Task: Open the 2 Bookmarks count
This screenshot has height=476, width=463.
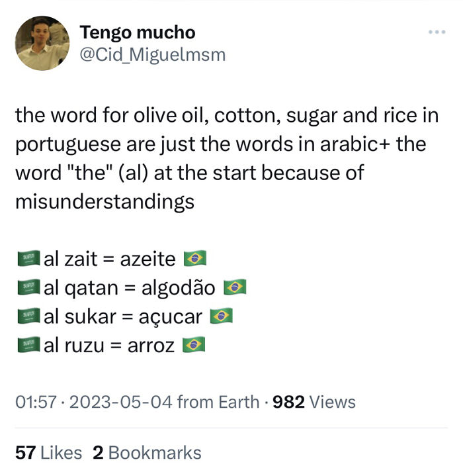Action: coord(147,453)
